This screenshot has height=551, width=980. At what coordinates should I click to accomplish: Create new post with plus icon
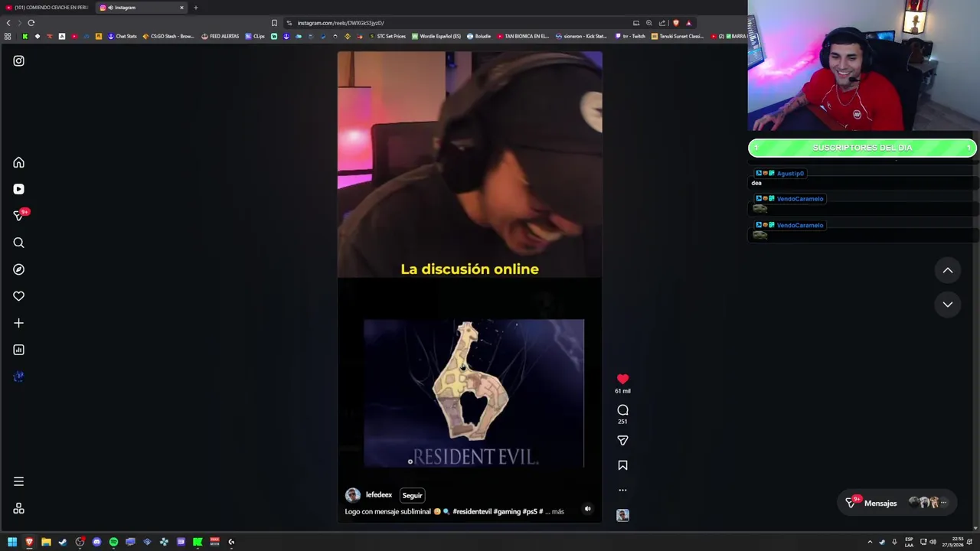(18, 323)
